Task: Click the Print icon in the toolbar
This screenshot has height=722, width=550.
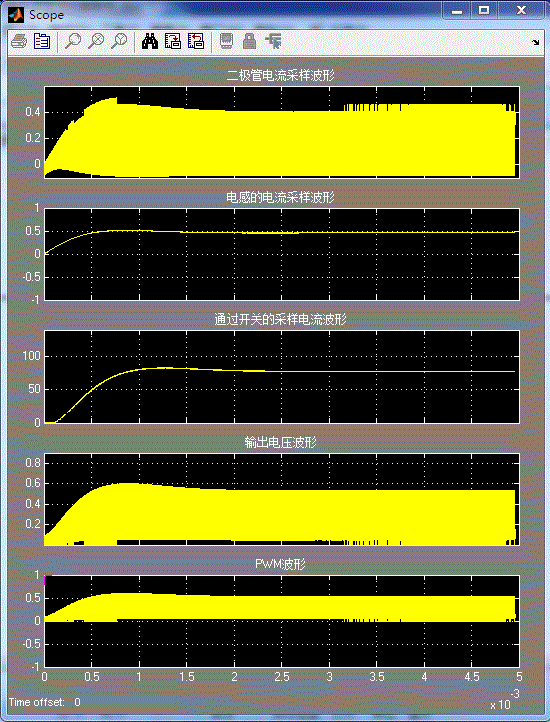Action: (x=19, y=42)
